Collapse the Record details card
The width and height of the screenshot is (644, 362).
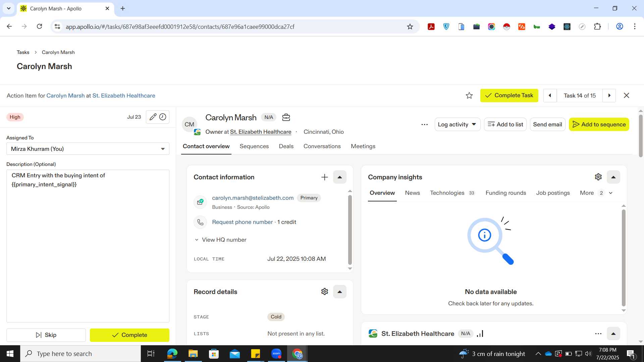coord(339,292)
